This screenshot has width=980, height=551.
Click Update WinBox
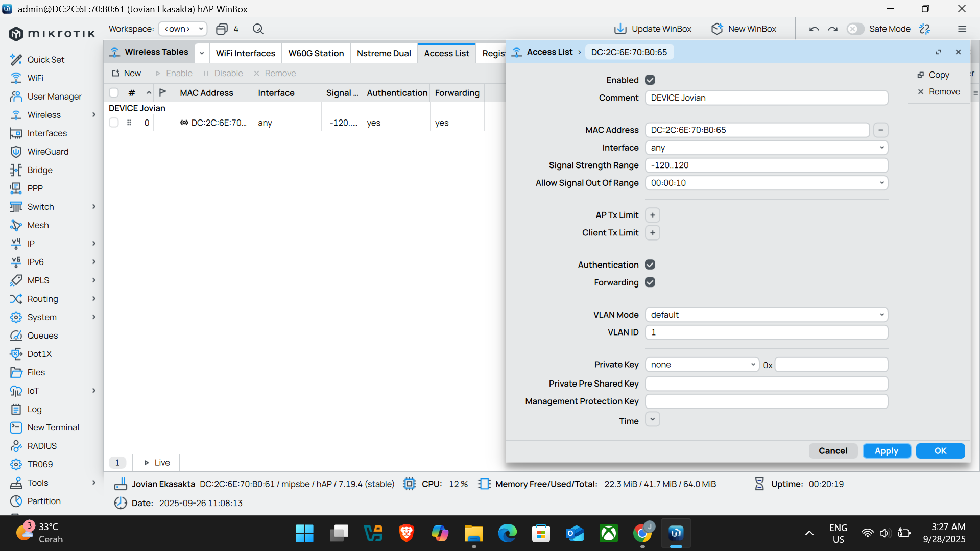click(x=652, y=29)
